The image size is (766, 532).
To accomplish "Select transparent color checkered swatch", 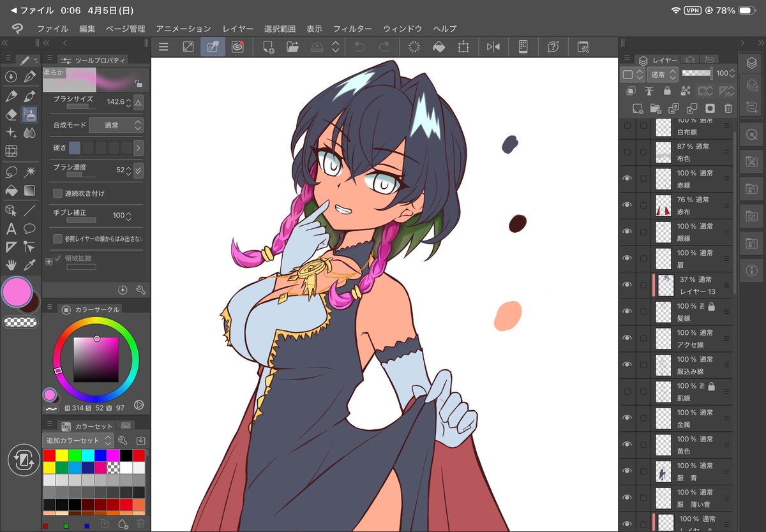I will coord(20,322).
